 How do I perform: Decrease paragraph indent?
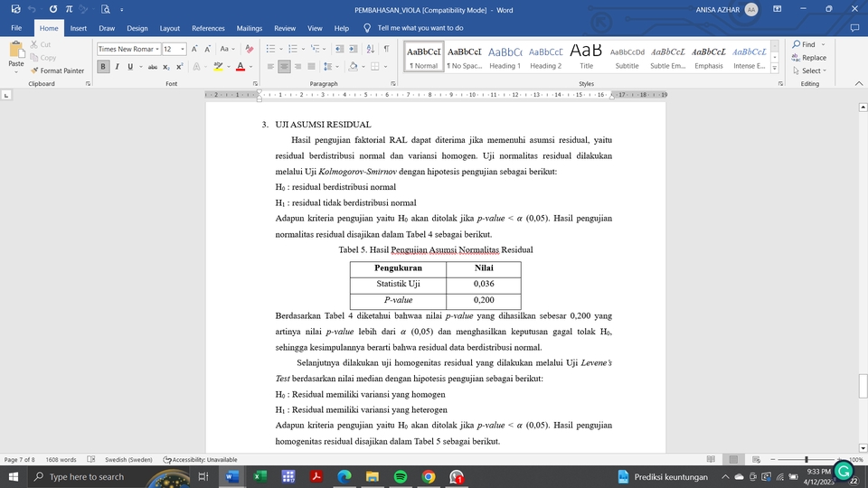(339, 49)
